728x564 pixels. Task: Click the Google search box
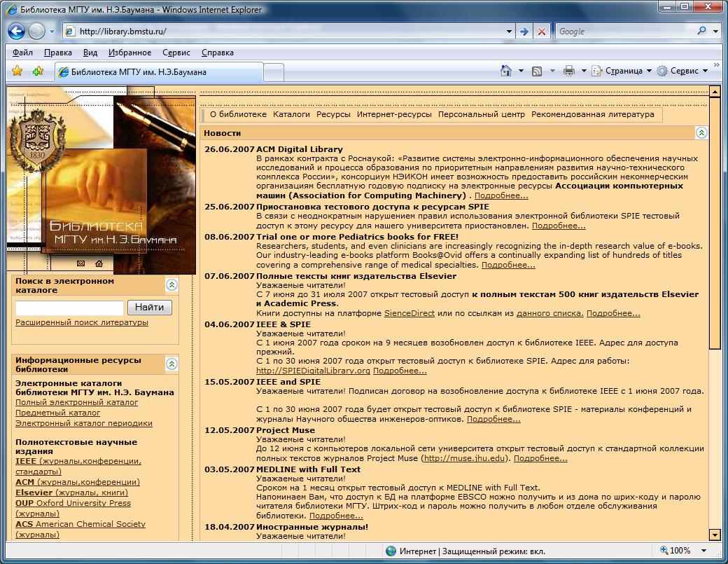(625, 32)
